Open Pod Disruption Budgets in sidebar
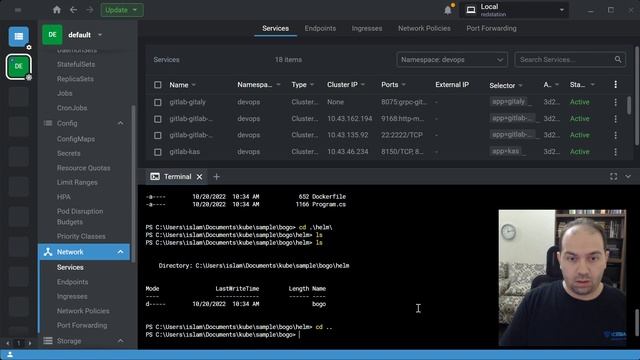 tap(80, 217)
